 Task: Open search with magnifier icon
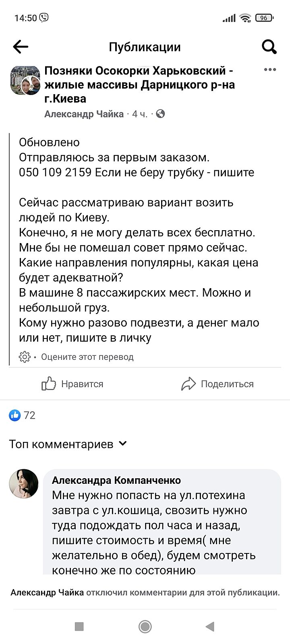pos(269,47)
